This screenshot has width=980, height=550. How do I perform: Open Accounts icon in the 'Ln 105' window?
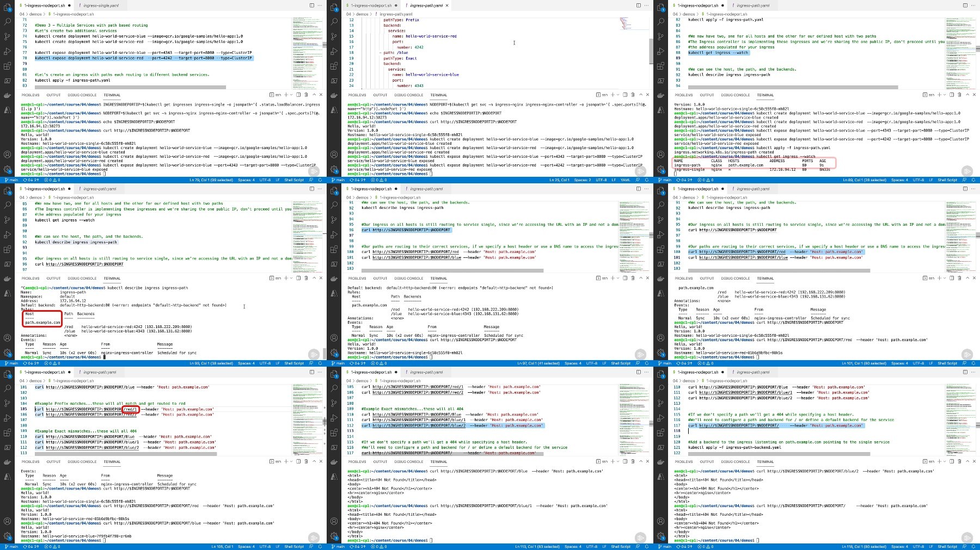tap(8, 521)
